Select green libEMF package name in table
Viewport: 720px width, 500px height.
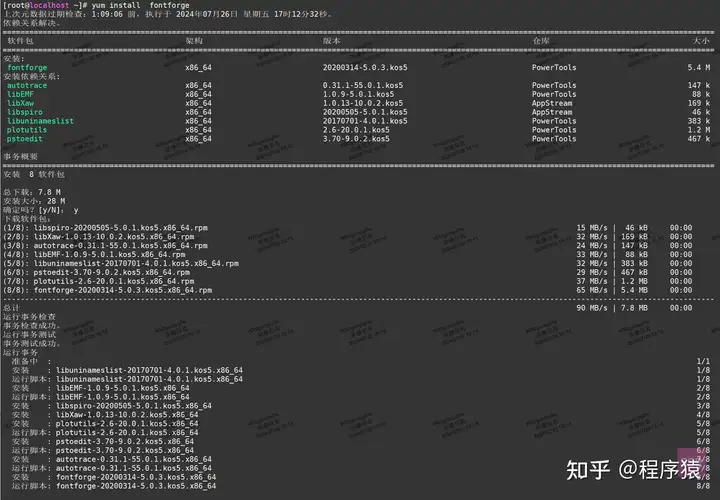(x=20, y=94)
